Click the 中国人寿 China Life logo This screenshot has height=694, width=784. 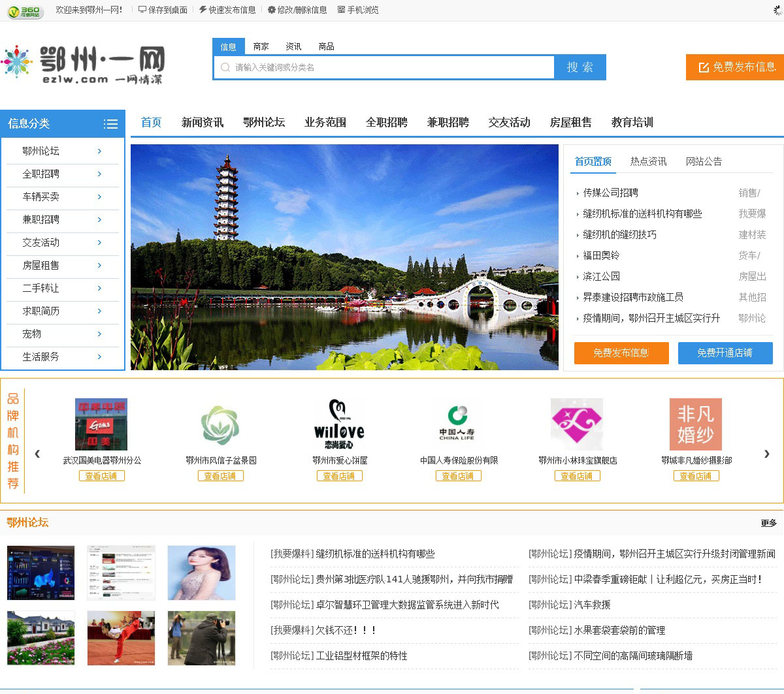point(457,424)
